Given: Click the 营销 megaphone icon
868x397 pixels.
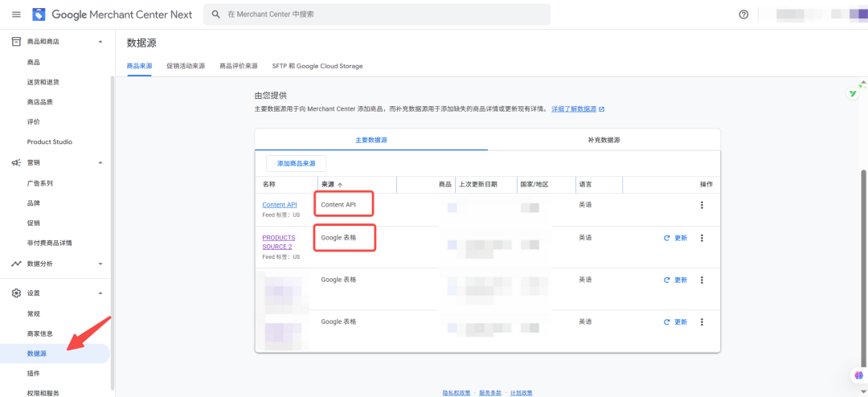Looking at the screenshot, I should click(x=17, y=162).
